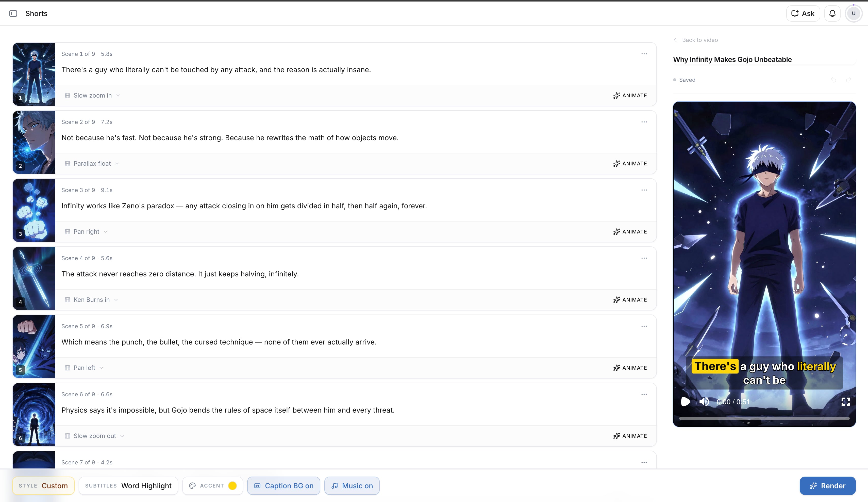This screenshot has width=868, height=502.
Task: Animate Scene 2
Action: coord(630,164)
